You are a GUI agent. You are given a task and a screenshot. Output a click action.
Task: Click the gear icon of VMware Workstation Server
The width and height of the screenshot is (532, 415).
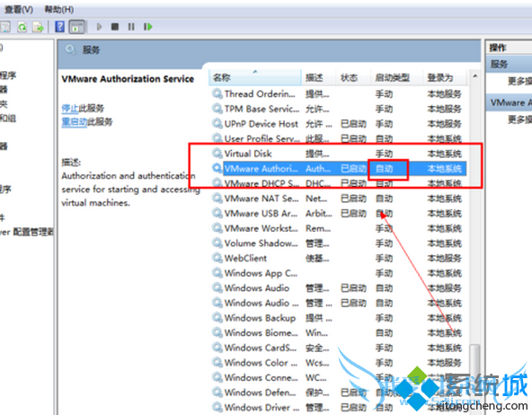(x=217, y=227)
